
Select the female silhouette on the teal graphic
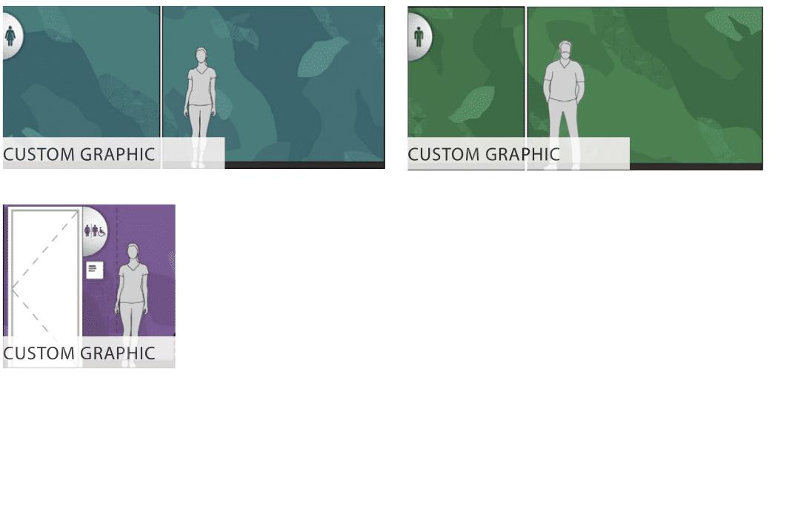[x=201, y=107]
